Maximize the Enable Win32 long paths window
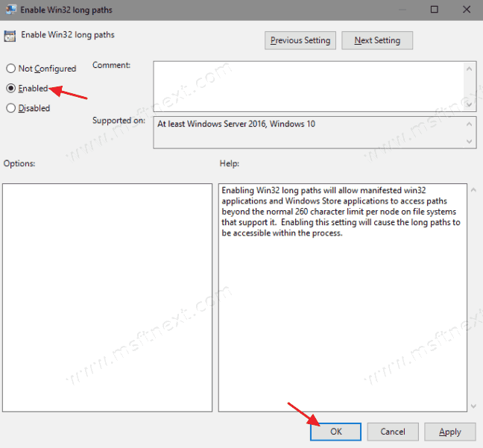 [435, 9]
